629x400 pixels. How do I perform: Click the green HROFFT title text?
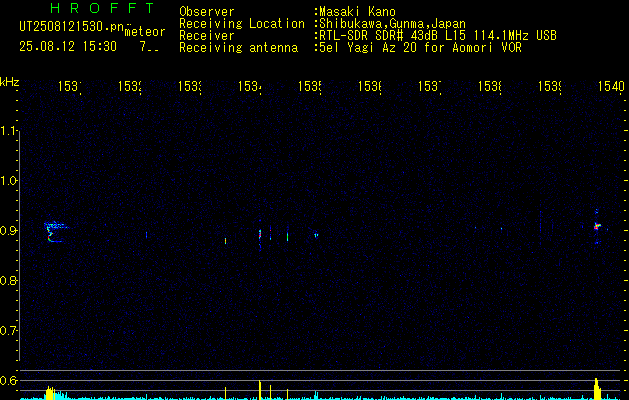[x=102, y=8]
